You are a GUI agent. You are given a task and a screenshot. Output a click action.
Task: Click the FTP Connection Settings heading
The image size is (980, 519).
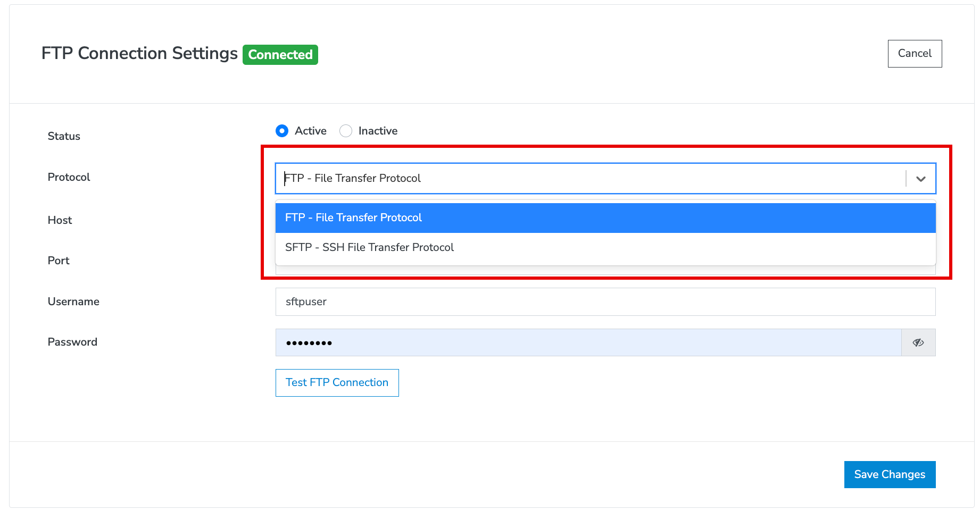click(139, 54)
